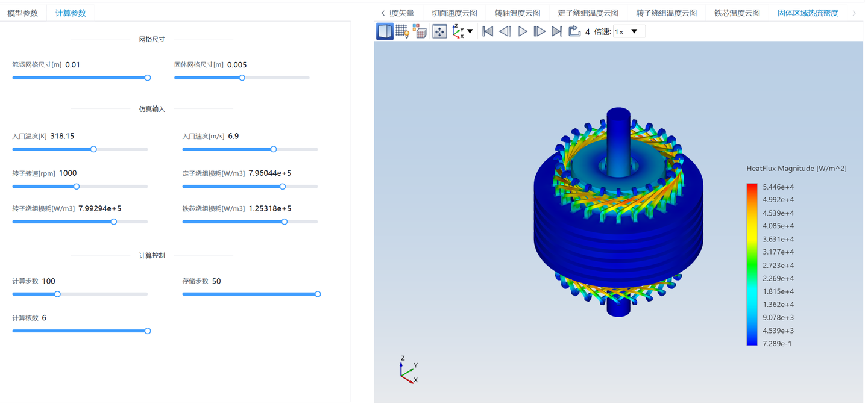Click the 入口温度 value 318.15

[x=63, y=136]
